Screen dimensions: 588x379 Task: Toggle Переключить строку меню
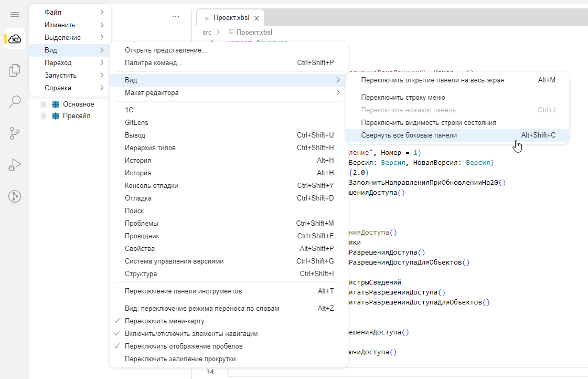coord(457,98)
